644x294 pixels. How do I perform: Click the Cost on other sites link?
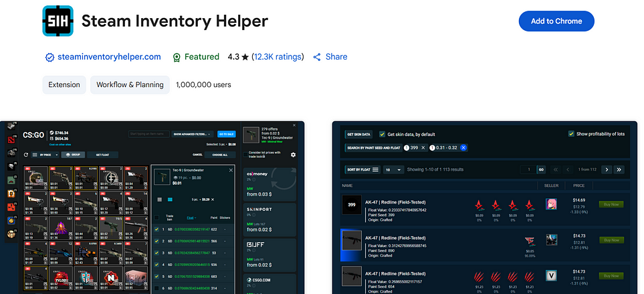(x=59, y=145)
